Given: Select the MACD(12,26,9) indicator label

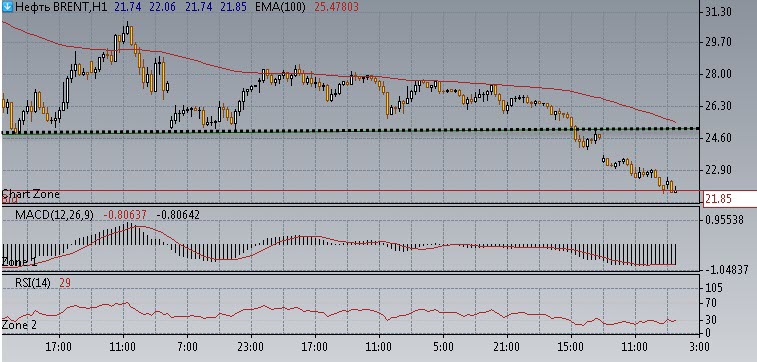Looking at the screenshot, I should [x=54, y=215].
